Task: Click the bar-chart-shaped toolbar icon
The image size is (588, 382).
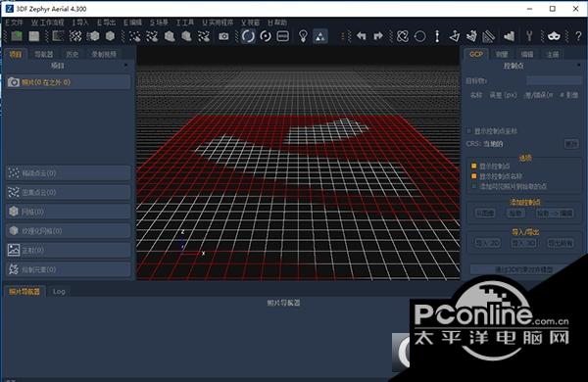Action: pos(509,36)
